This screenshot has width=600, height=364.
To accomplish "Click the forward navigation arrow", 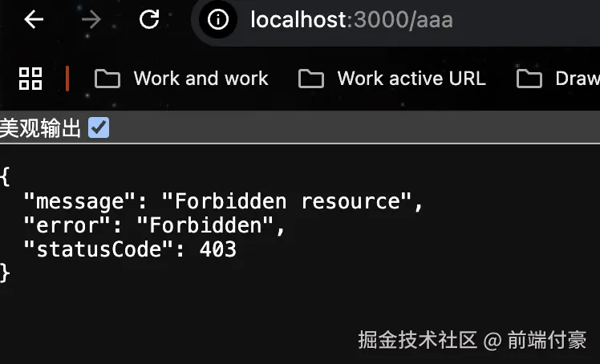I will tap(91, 20).
